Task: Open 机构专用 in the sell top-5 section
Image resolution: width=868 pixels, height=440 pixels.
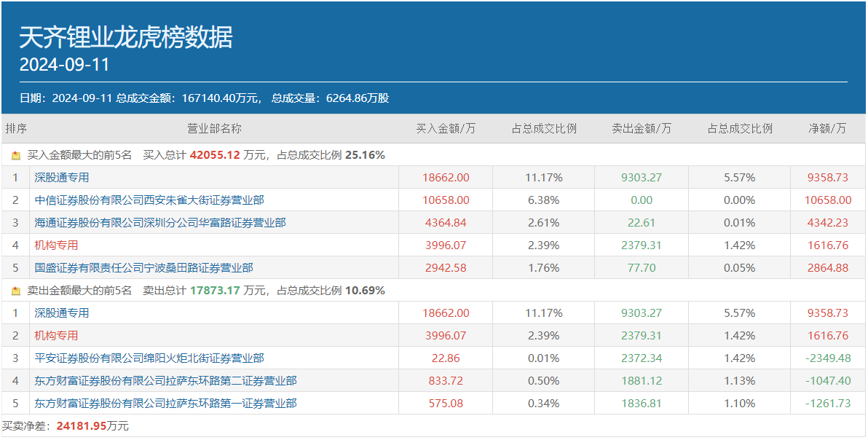Action: (x=56, y=335)
